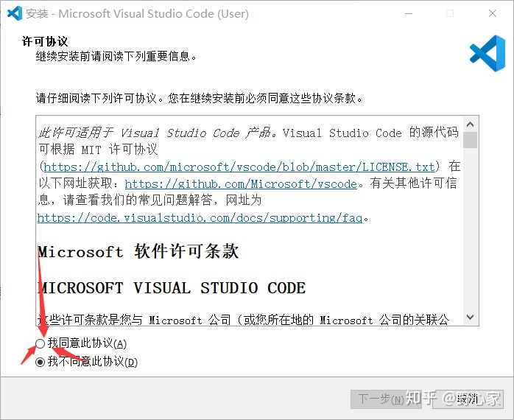Open the MIT LICENSE.txt GitHub link
Image resolution: width=514 pixels, height=420 pixels.
tap(239, 167)
